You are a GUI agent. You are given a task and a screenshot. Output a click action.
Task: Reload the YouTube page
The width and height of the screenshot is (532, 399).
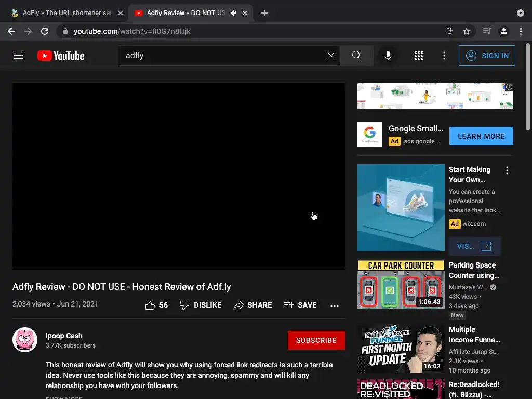tap(45, 31)
